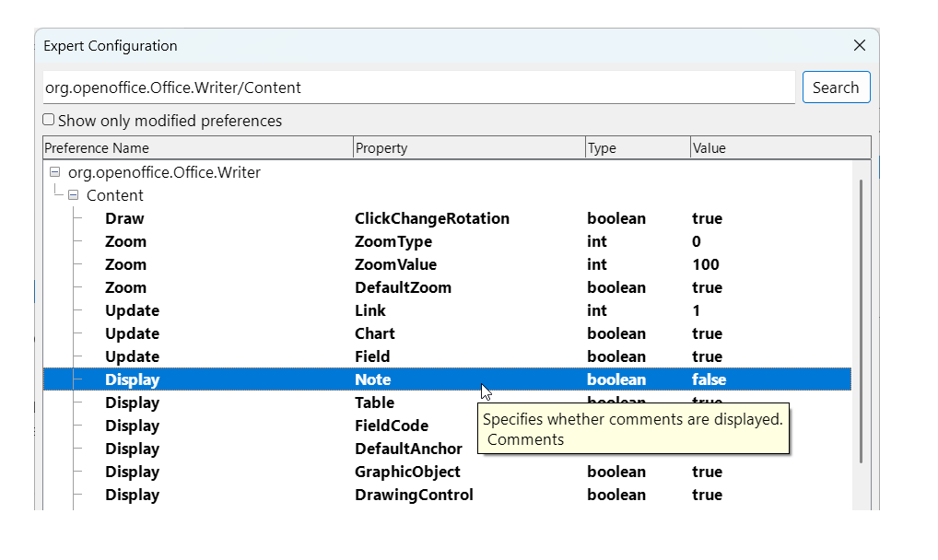
Task: Collapse the Content tree node
Action: [x=74, y=195]
